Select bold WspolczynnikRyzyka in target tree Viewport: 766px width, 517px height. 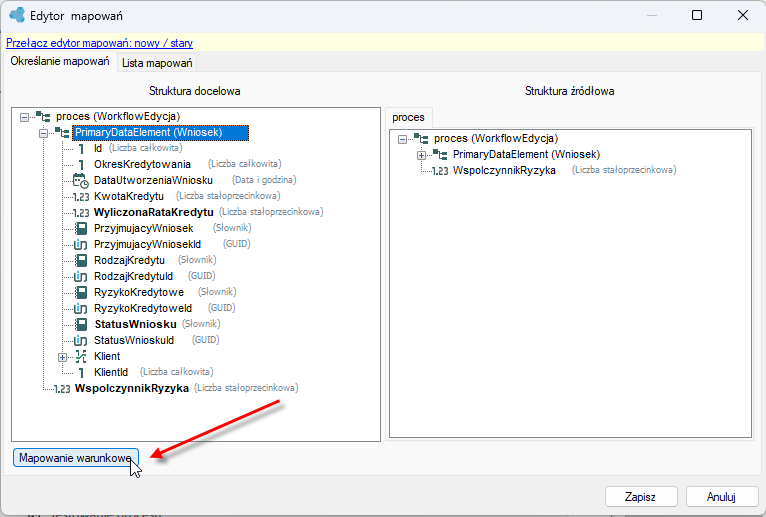132,388
